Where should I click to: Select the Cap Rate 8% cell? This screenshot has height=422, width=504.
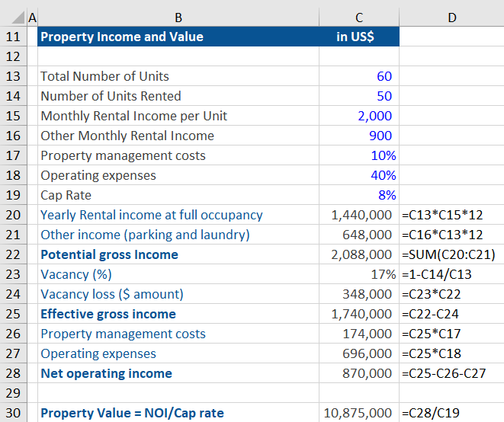[x=358, y=195]
